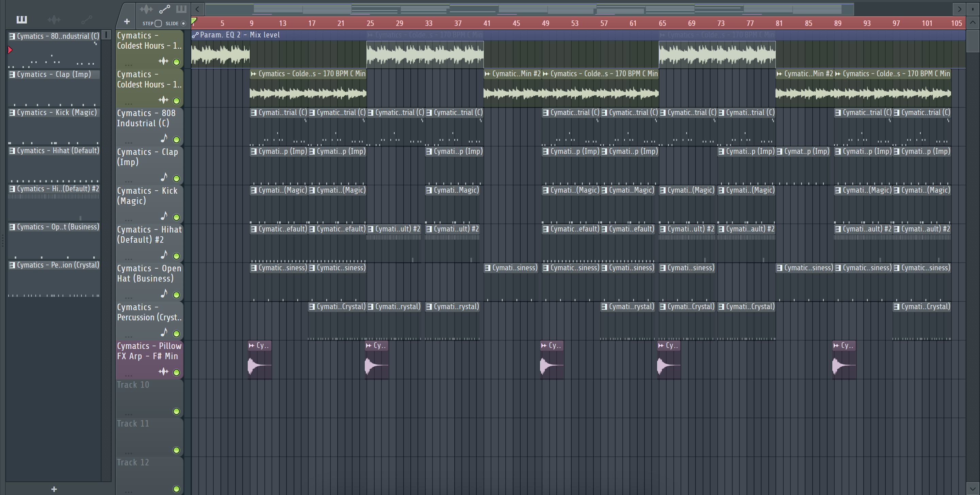The image size is (980, 495).
Task: Click waveform icon on second Coldest Hours track
Action: pyautogui.click(x=164, y=100)
